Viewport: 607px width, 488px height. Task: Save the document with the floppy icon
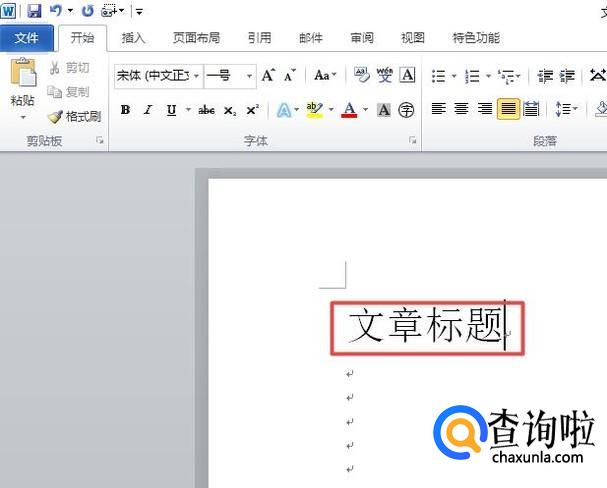click(34, 11)
